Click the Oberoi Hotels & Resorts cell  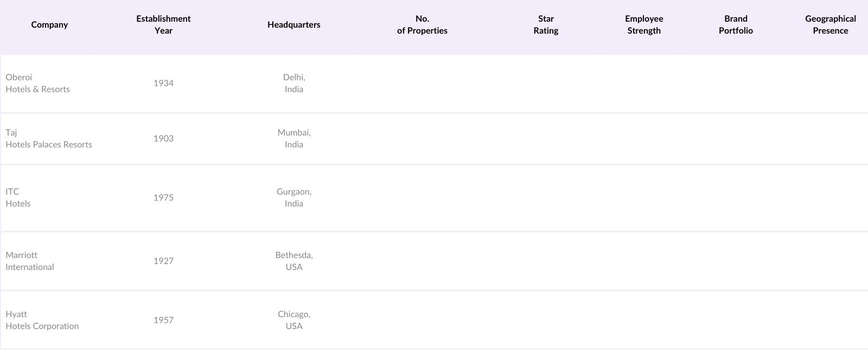pyautogui.click(x=38, y=83)
